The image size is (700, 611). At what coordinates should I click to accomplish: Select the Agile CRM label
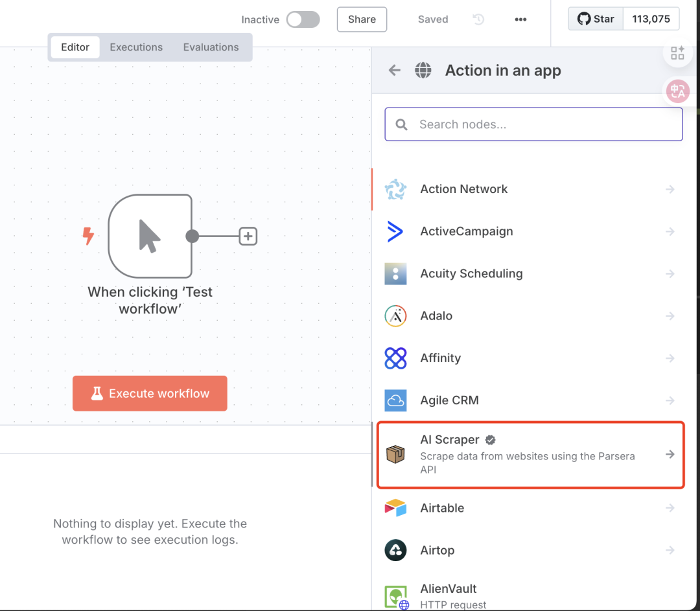click(x=449, y=400)
